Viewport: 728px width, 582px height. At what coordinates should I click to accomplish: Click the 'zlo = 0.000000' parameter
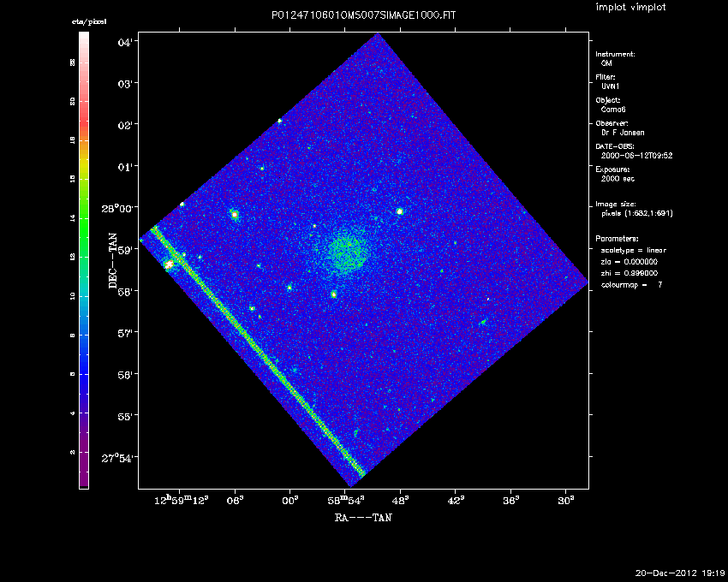coord(630,262)
